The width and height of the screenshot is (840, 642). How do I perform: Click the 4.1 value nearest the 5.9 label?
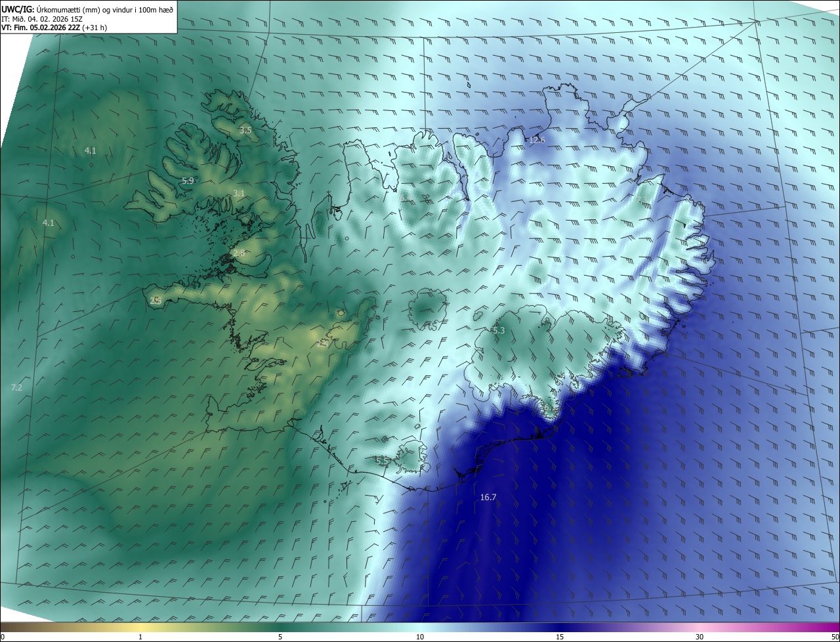click(90, 151)
